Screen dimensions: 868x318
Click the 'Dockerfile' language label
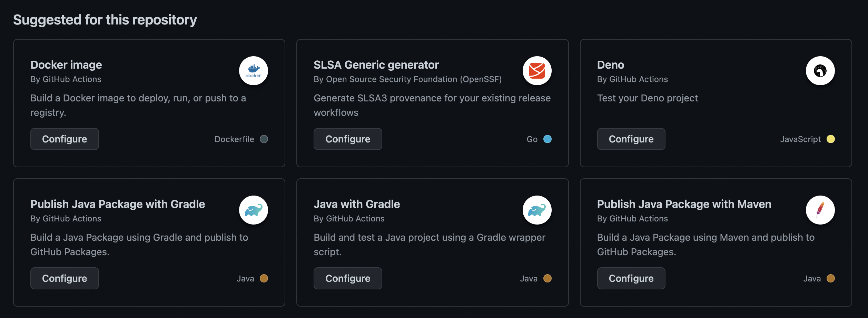click(x=234, y=139)
